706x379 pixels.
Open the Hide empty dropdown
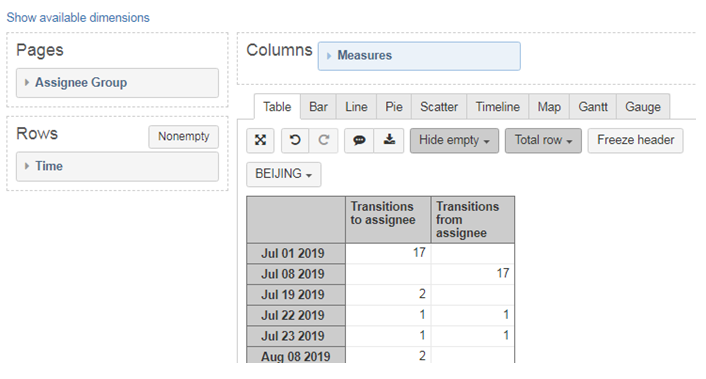coord(454,140)
